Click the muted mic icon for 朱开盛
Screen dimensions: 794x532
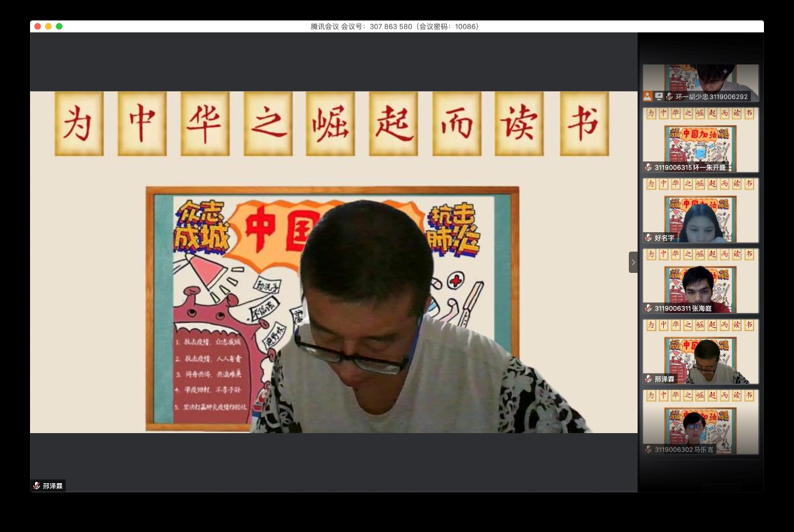tap(648, 167)
